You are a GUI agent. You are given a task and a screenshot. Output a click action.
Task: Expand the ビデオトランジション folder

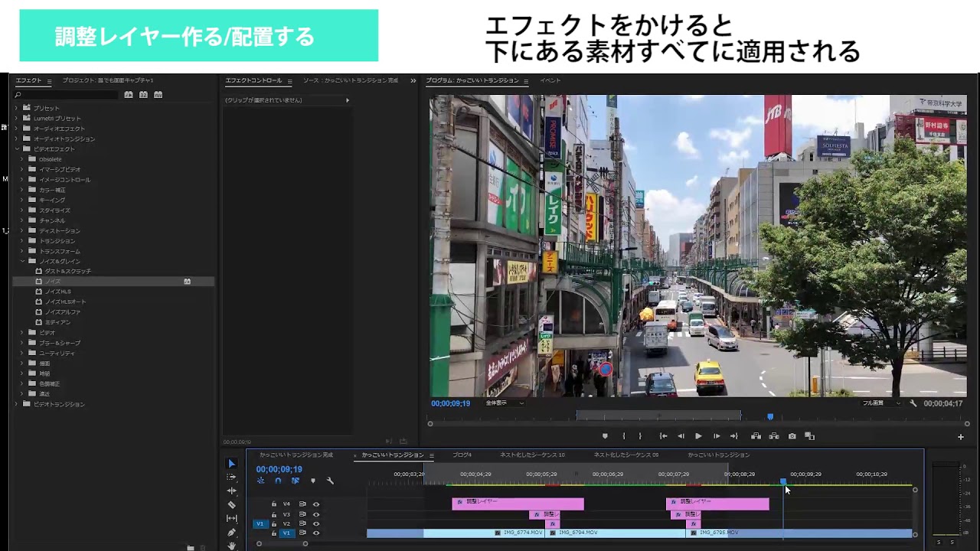coord(16,404)
